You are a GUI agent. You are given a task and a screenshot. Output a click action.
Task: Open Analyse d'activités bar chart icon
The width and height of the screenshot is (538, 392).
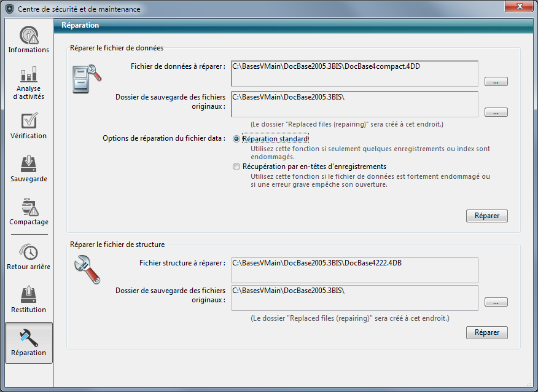[29, 74]
